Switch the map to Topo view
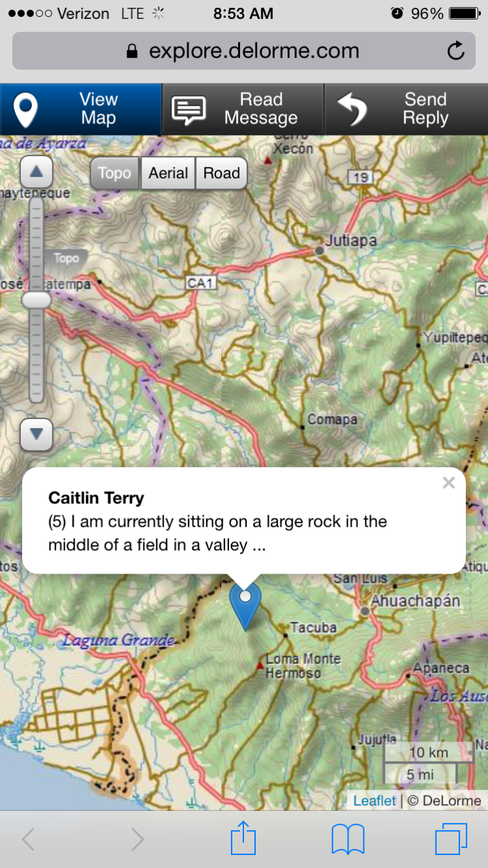Image resolution: width=488 pixels, height=868 pixels. (x=115, y=174)
